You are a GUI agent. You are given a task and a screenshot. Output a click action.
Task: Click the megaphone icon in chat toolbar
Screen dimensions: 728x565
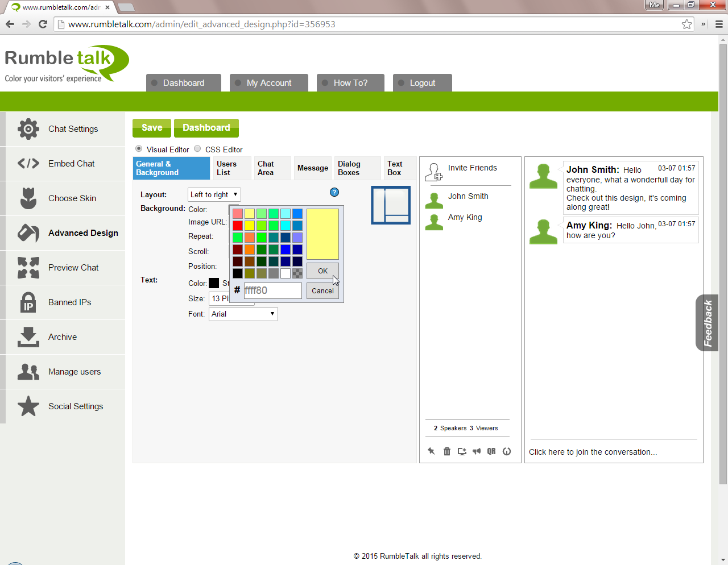477,451
